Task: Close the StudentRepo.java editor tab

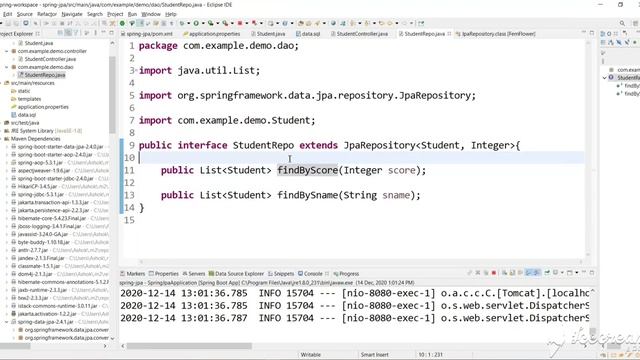Action: coord(449,34)
